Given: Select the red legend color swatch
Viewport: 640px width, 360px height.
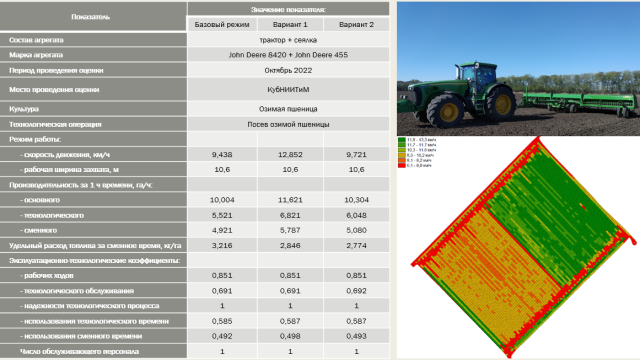Looking at the screenshot, I should tap(402, 165).
